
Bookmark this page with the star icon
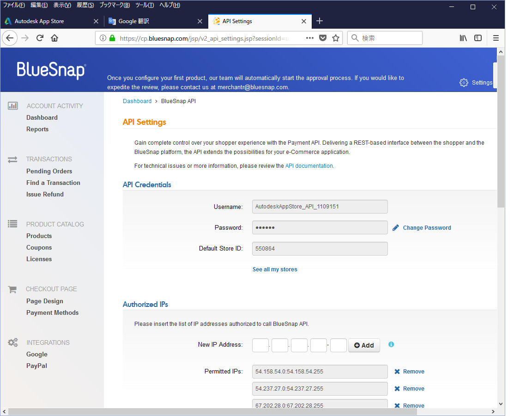[x=336, y=38]
